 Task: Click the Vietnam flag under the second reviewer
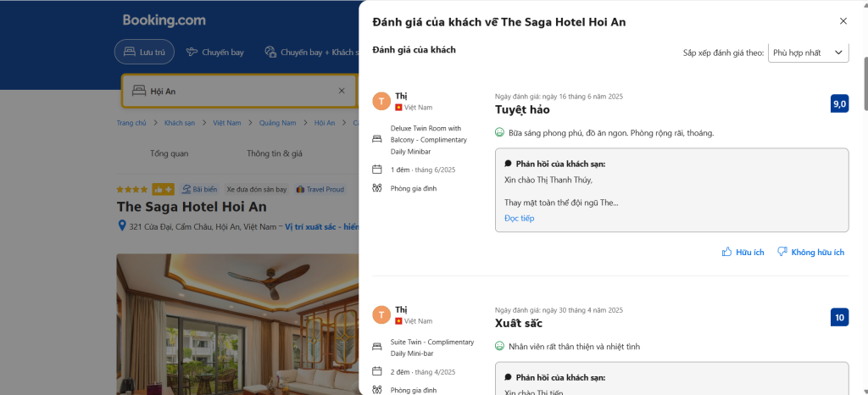click(x=398, y=321)
